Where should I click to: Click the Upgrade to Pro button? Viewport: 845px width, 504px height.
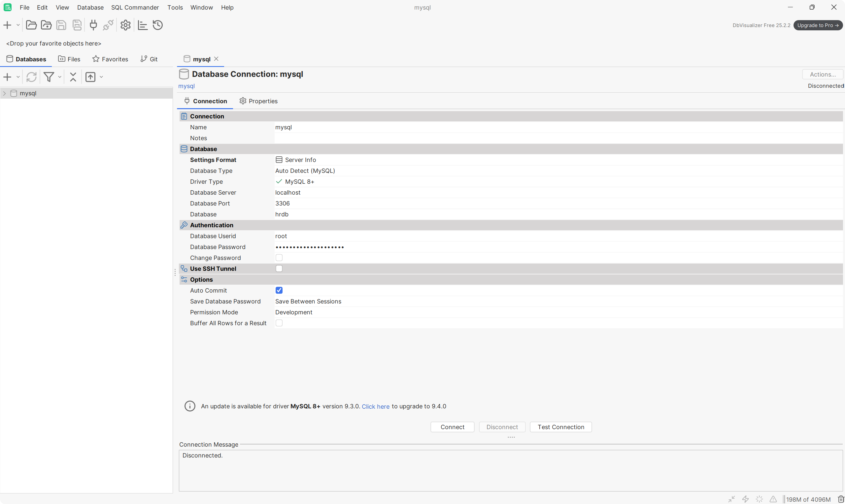(x=818, y=25)
